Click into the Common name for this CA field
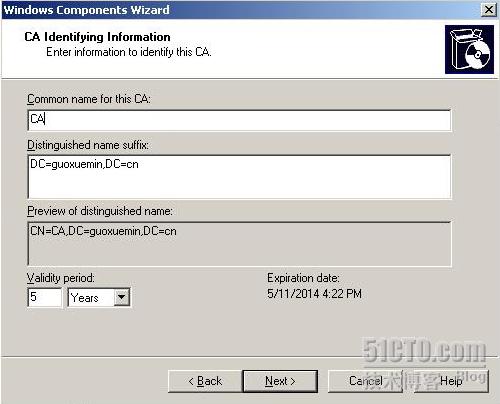 [x=239, y=120]
